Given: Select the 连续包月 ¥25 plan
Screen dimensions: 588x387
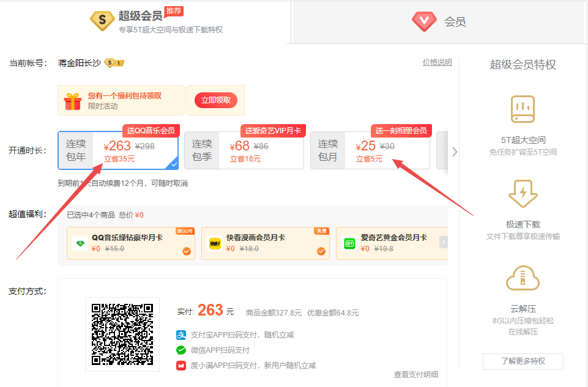Looking at the screenshot, I should [x=370, y=150].
